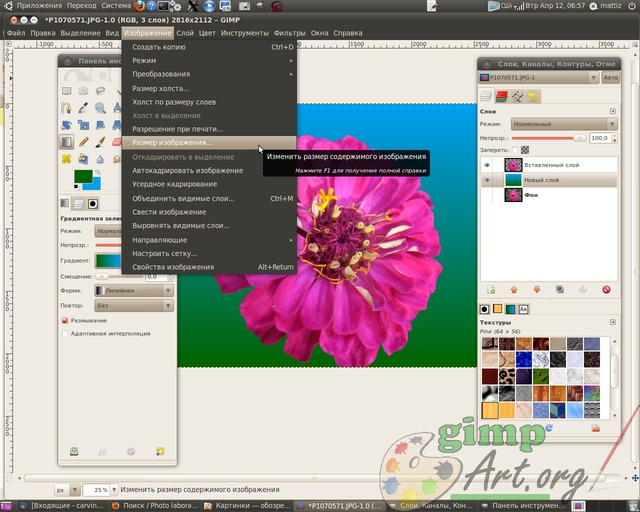Image resolution: width=640 pixels, height=512 pixels.
Task: Click the green foreground color swatch
Action: (83, 176)
